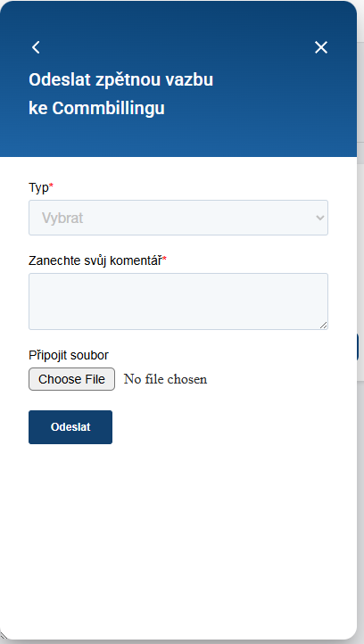Click the chevron arrow in Typ select
Screen dimensions: 364x644
coord(320,219)
